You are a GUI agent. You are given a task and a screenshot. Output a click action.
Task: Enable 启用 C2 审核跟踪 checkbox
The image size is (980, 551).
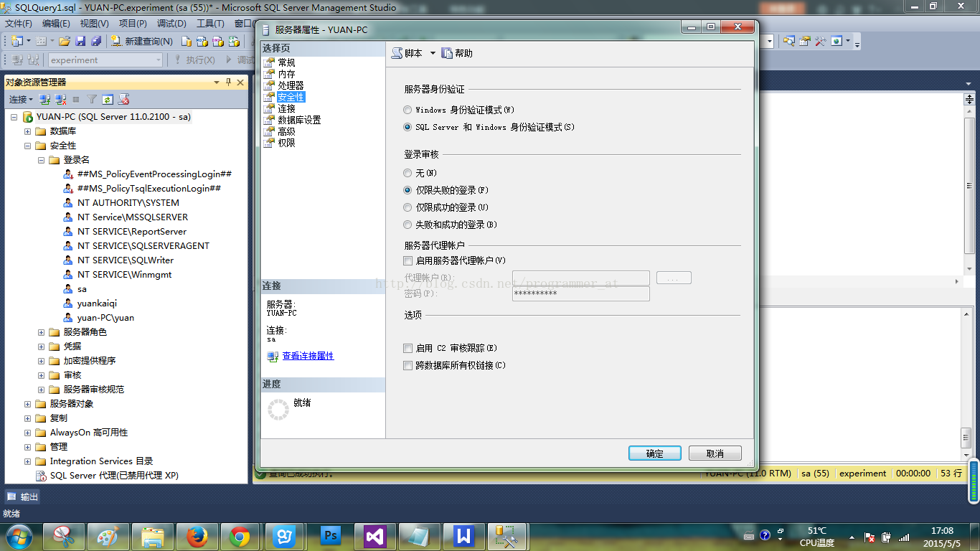(408, 348)
